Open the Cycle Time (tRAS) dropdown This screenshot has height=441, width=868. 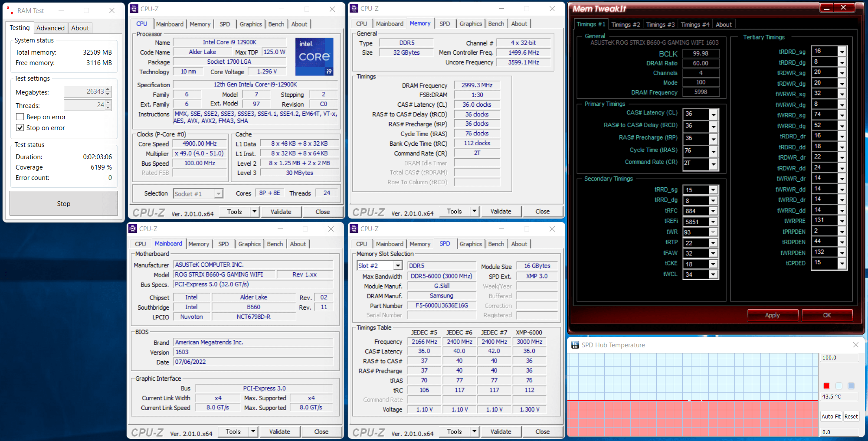[x=713, y=151]
